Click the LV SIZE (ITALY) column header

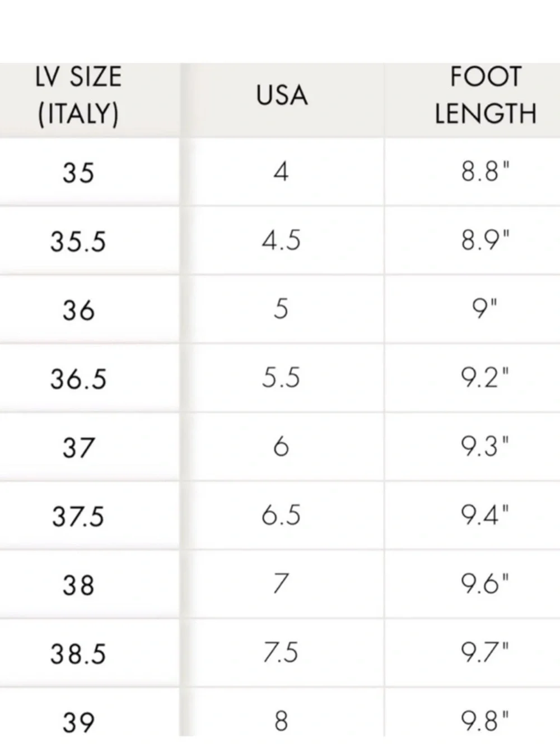(x=78, y=95)
